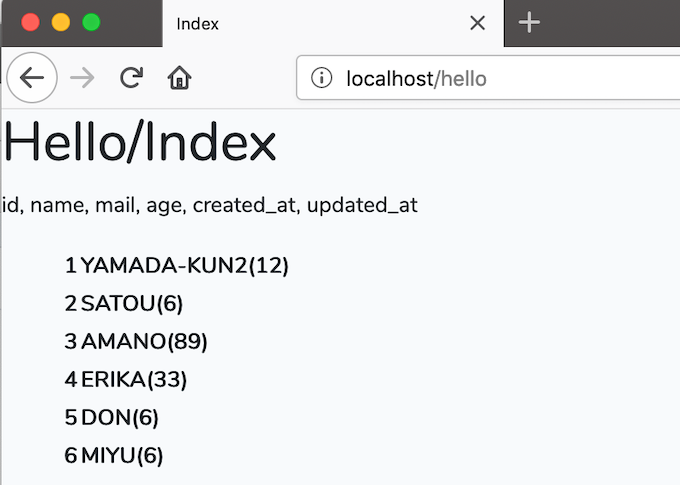Select the DON(6) row
This screenshot has width=680, height=485.
pos(111,417)
